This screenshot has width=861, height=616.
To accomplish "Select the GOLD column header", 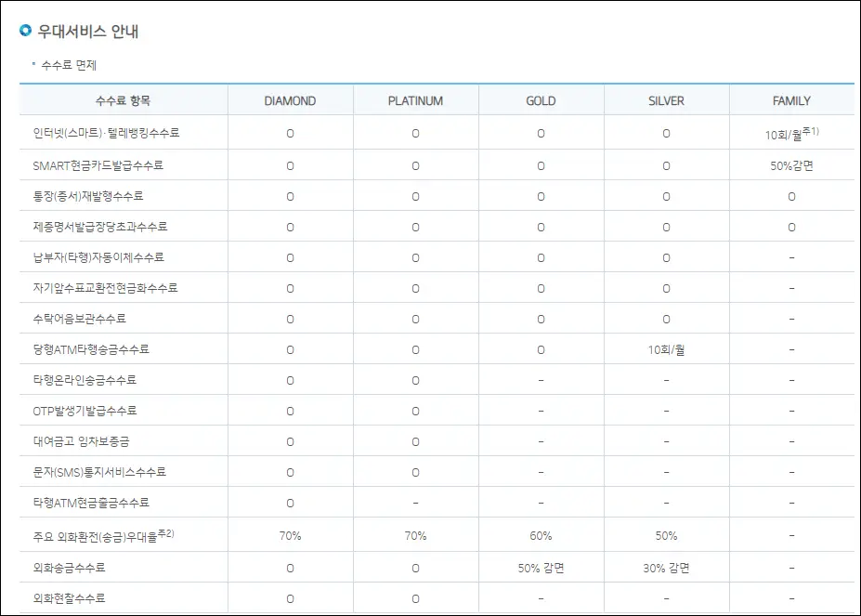I will (541, 99).
